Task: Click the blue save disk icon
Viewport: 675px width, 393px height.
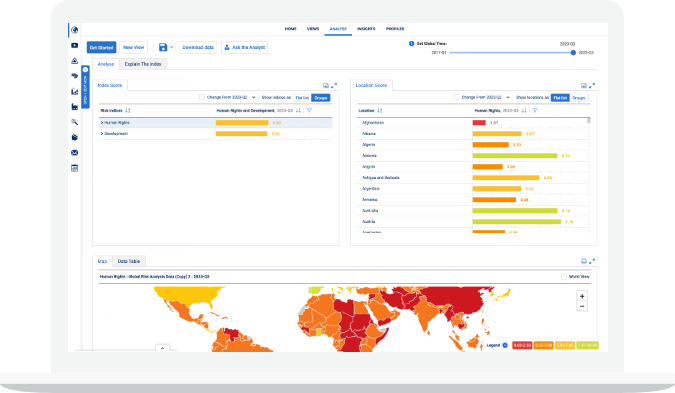Action: (x=163, y=47)
